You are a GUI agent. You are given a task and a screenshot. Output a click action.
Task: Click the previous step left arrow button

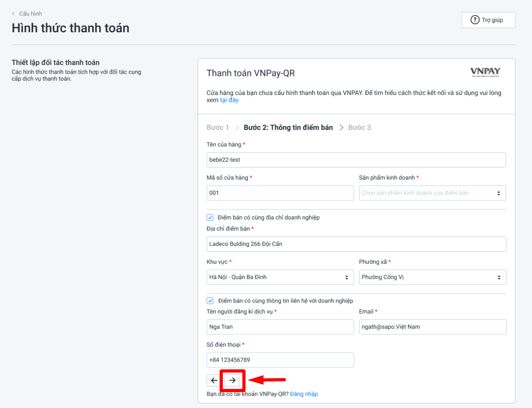click(x=214, y=380)
